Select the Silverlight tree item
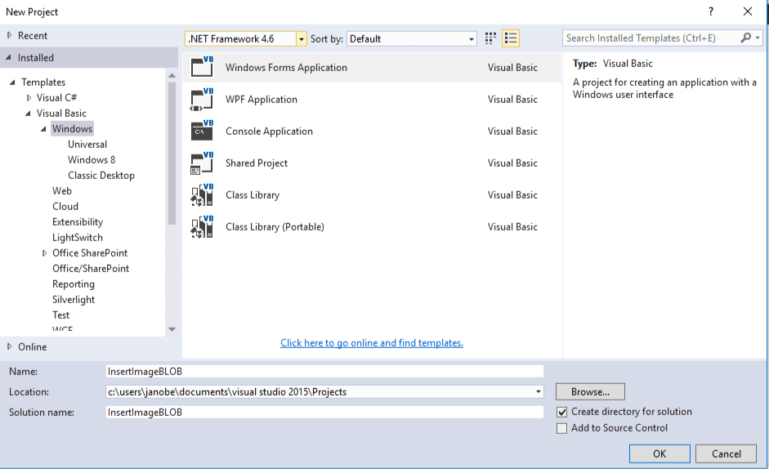The width and height of the screenshot is (769, 469). [x=74, y=300]
